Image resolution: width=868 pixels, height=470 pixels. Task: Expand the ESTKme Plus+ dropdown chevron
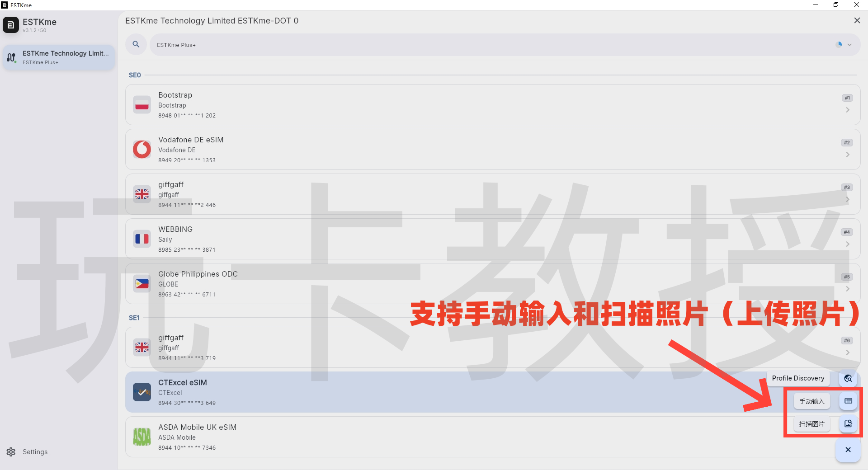[849, 45]
